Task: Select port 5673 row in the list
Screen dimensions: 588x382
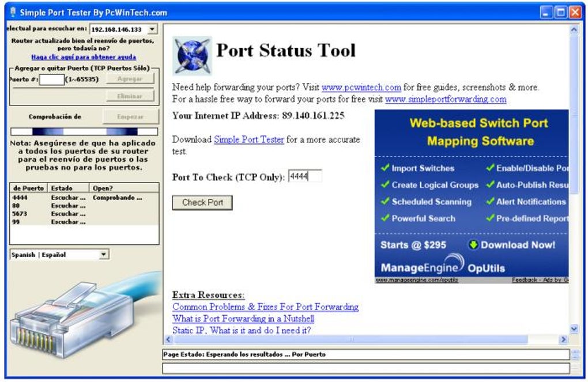Action: point(84,214)
